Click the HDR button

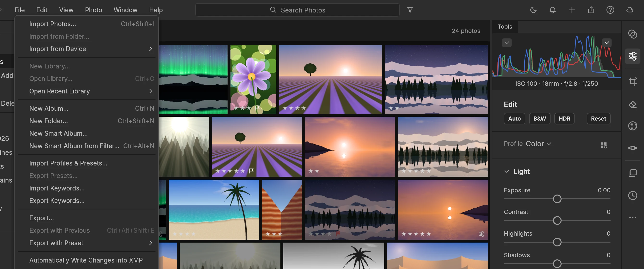(x=564, y=119)
